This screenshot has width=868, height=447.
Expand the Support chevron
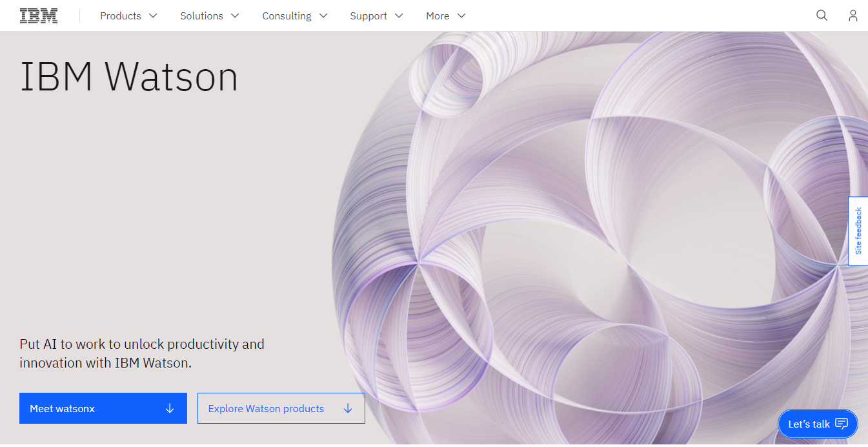[x=399, y=16]
